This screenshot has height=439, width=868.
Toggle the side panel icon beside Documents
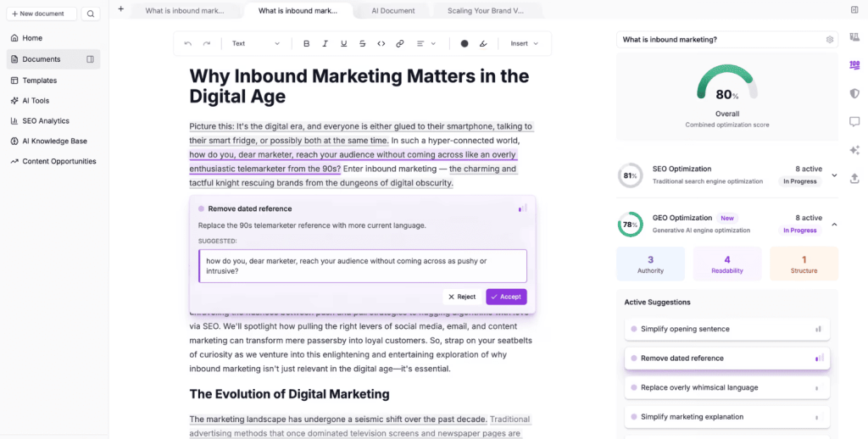[x=90, y=59]
